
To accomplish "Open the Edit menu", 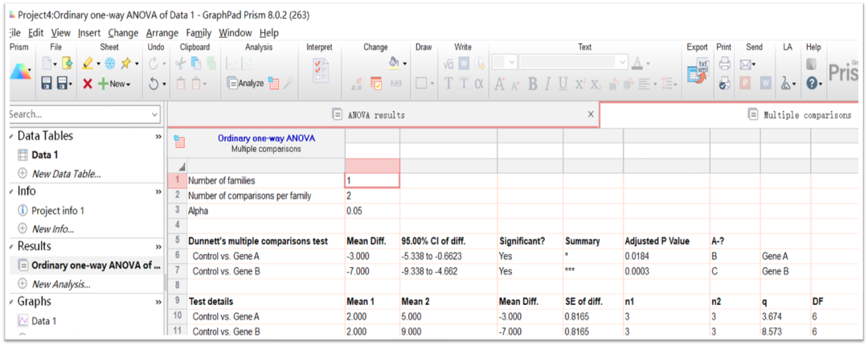I will click(x=36, y=33).
